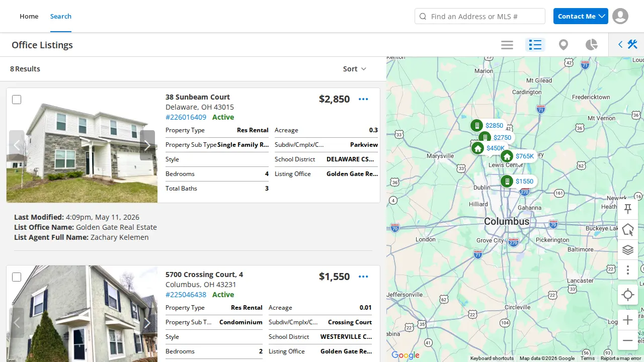Click the Google logo on the map
Viewport: 644px width, 362px height.
point(405,355)
